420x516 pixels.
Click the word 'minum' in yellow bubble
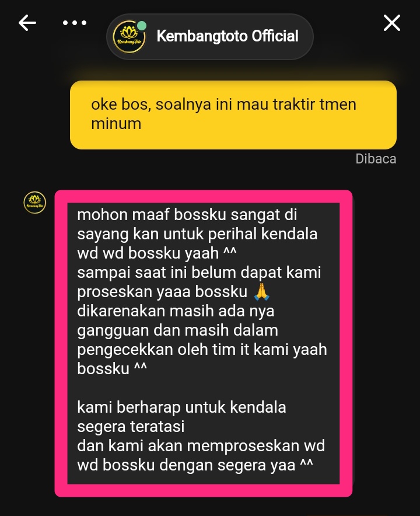click(116, 124)
